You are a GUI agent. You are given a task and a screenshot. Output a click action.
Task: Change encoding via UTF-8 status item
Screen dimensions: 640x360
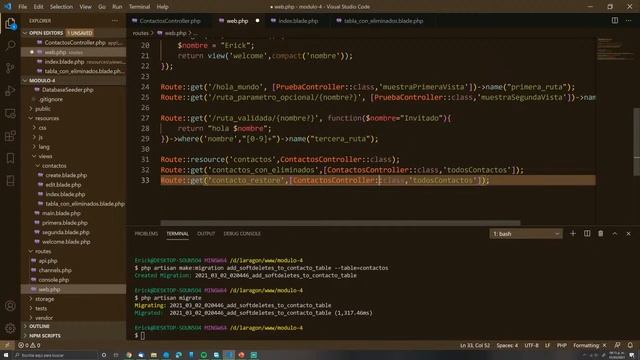coord(531,345)
